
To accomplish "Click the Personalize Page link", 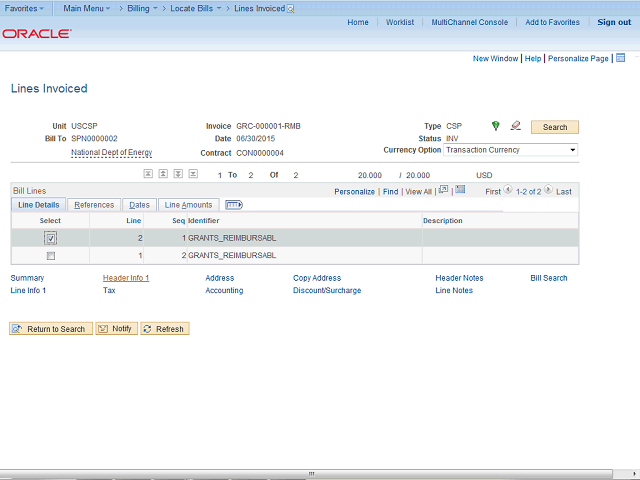I will tap(578, 58).
